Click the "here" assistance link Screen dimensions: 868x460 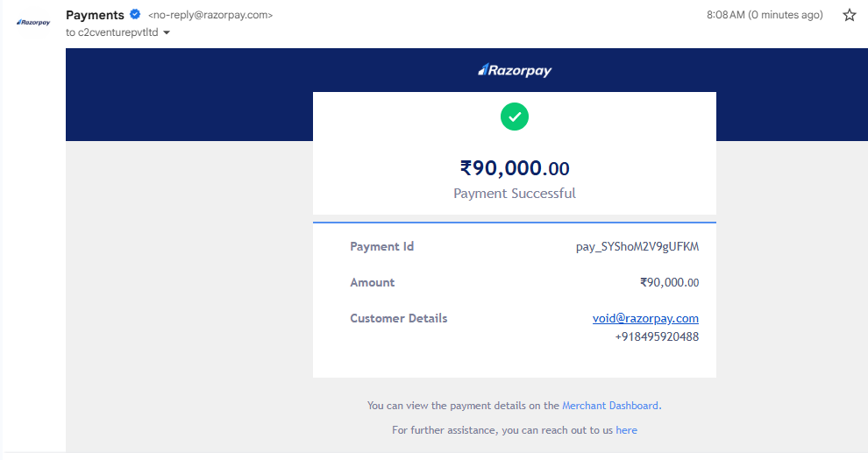pyautogui.click(x=626, y=430)
